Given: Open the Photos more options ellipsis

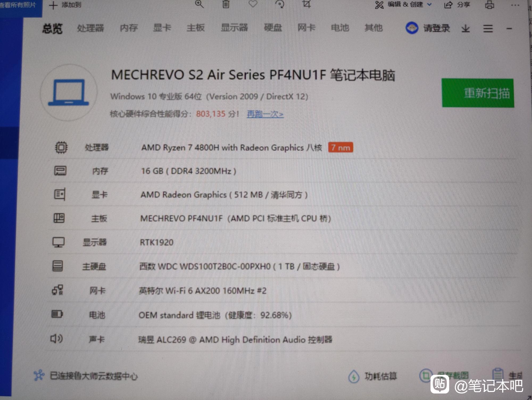Looking at the screenshot, I should [515, 5].
